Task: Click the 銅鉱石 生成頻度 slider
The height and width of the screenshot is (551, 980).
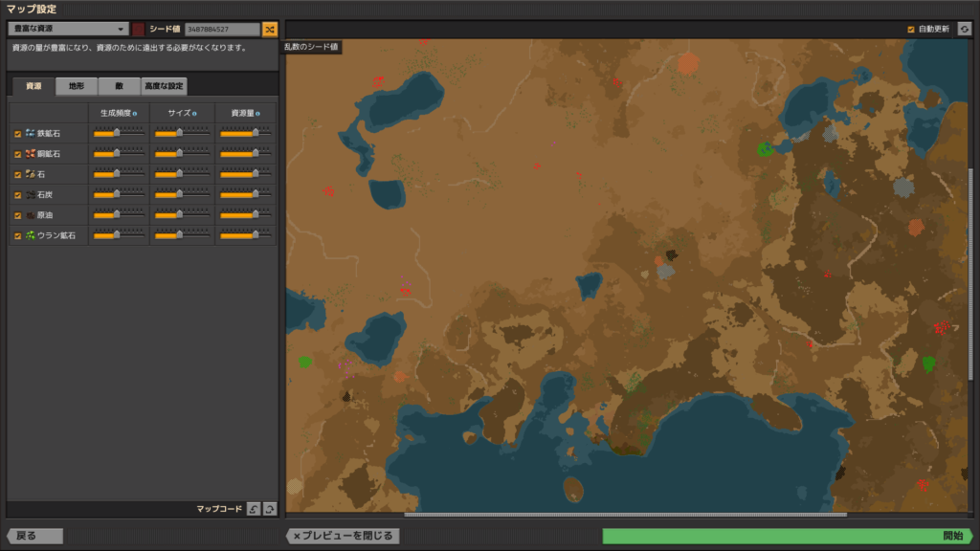Action: pos(119,153)
